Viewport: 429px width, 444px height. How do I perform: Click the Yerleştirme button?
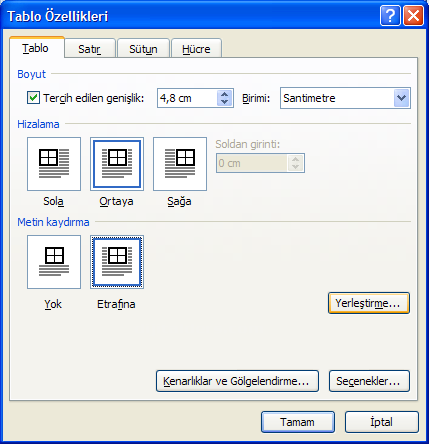[369, 303]
